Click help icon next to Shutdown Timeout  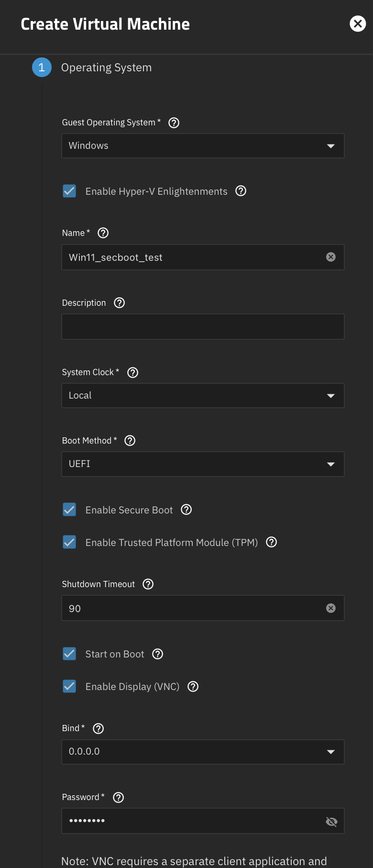pos(148,584)
